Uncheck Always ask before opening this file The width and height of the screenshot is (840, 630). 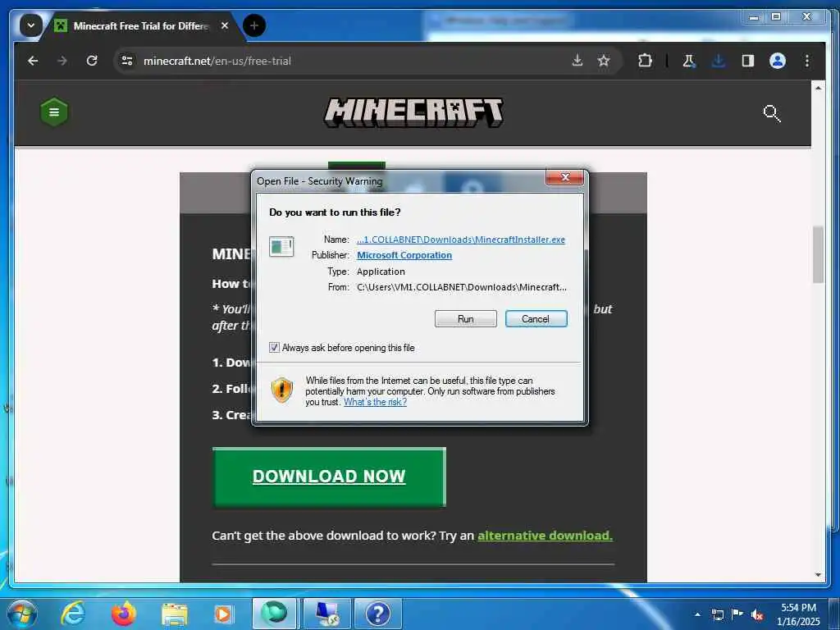(274, 348)
